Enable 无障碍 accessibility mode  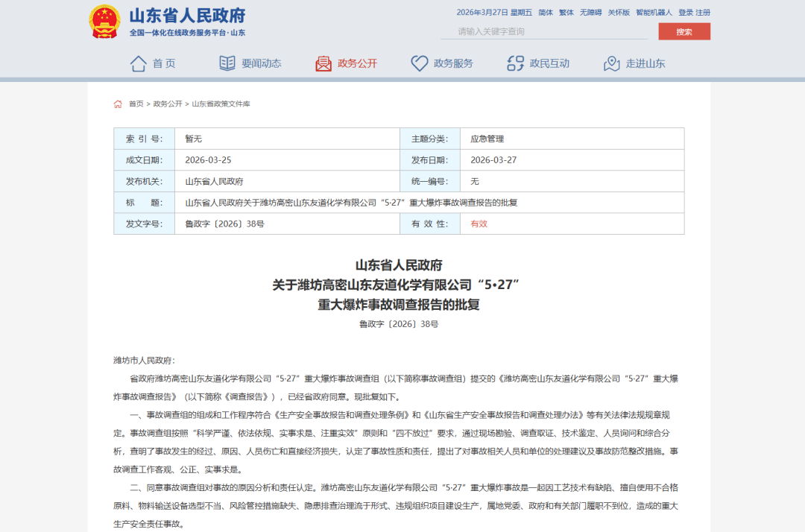tap(590, 13)
